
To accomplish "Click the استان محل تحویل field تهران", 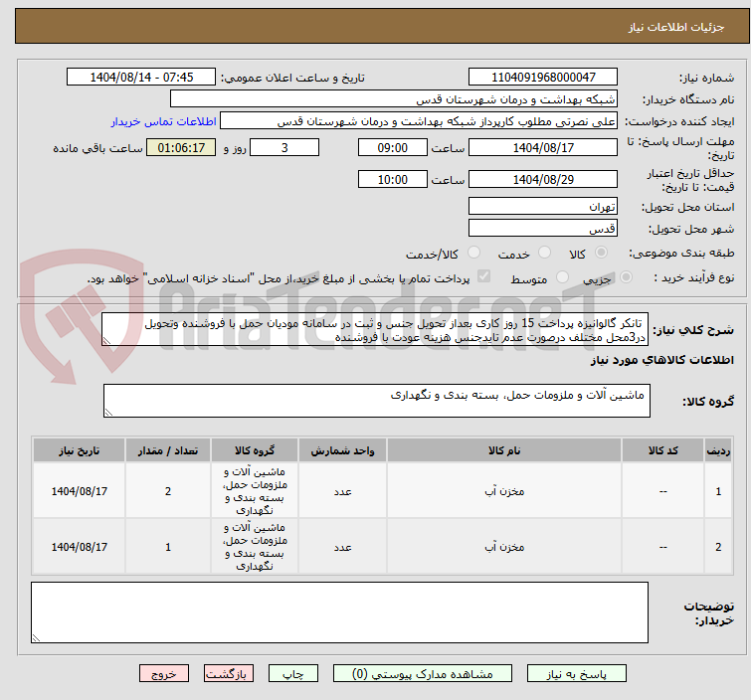I will coord(543,206).
